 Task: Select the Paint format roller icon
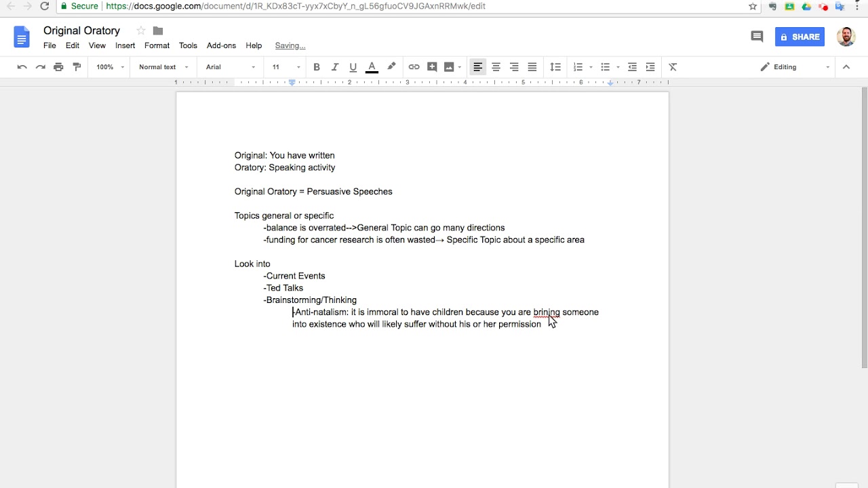pos(77,67)
